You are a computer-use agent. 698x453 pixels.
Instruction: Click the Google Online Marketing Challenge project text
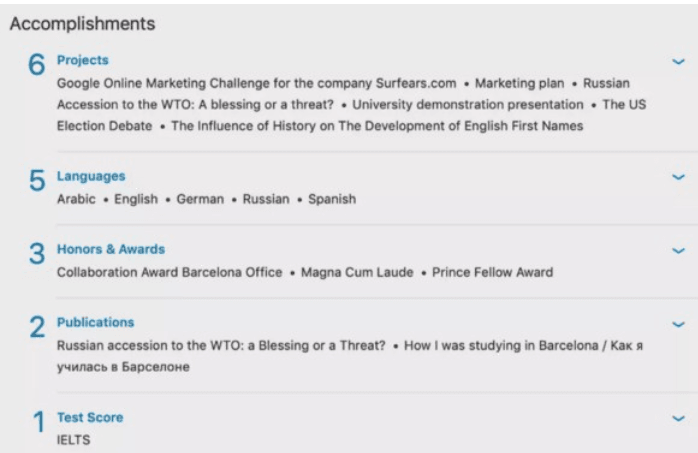256,83
